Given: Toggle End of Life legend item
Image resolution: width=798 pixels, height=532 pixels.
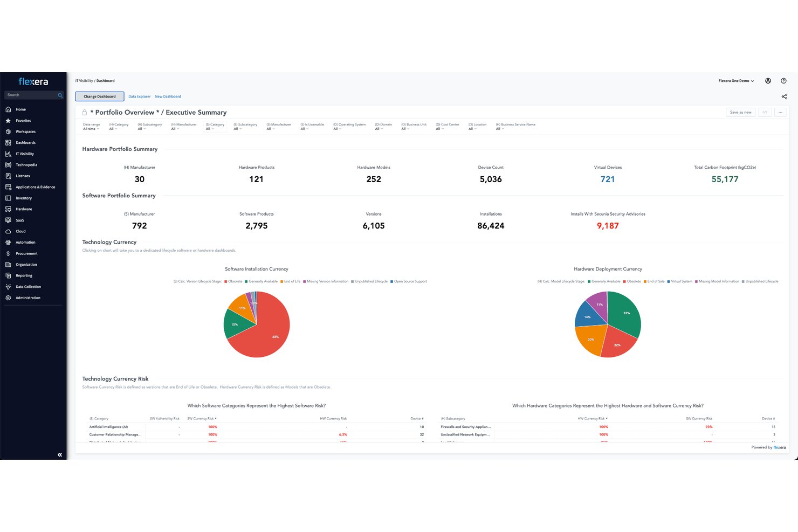Looking at the screenshot, I should click(291, 281).
